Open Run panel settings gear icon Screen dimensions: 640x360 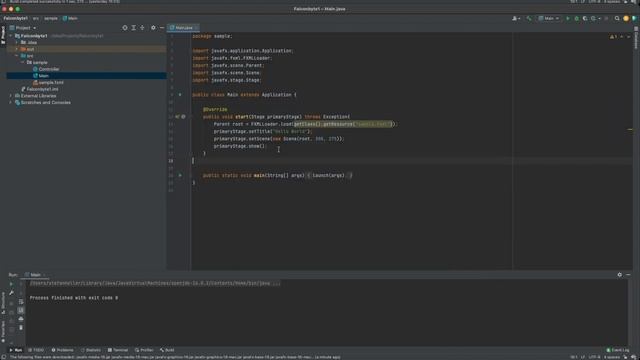click(620, 275)
